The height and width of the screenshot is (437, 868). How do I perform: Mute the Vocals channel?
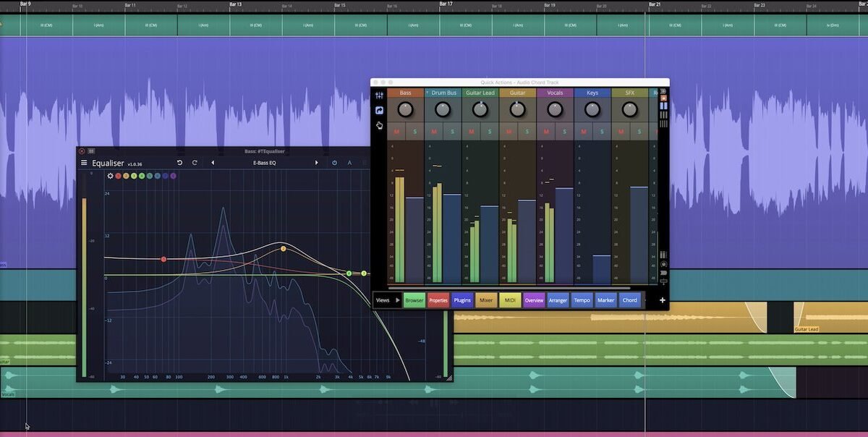coord(546,132)
